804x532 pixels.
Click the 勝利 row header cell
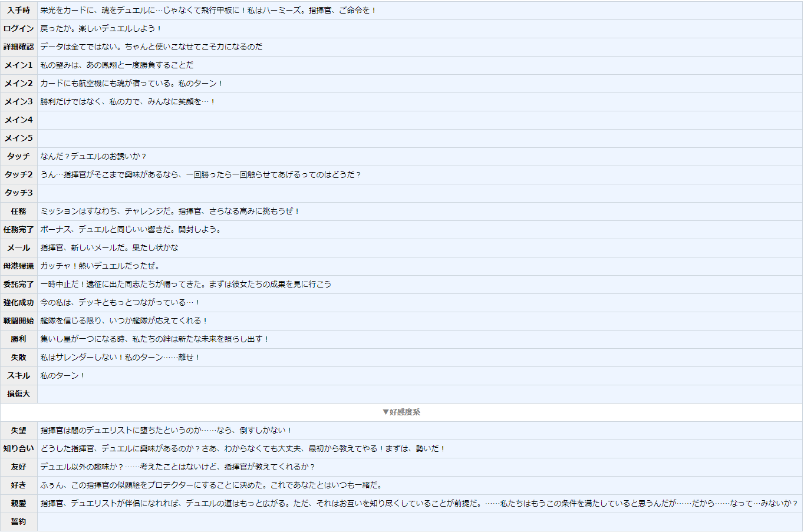coord(19,339)
